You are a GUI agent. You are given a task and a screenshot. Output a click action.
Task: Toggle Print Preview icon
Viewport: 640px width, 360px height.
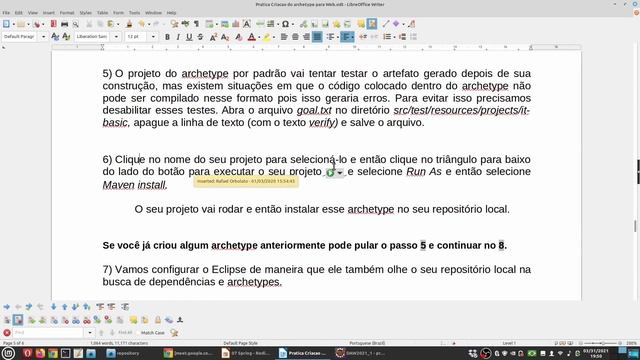[76, 24]
